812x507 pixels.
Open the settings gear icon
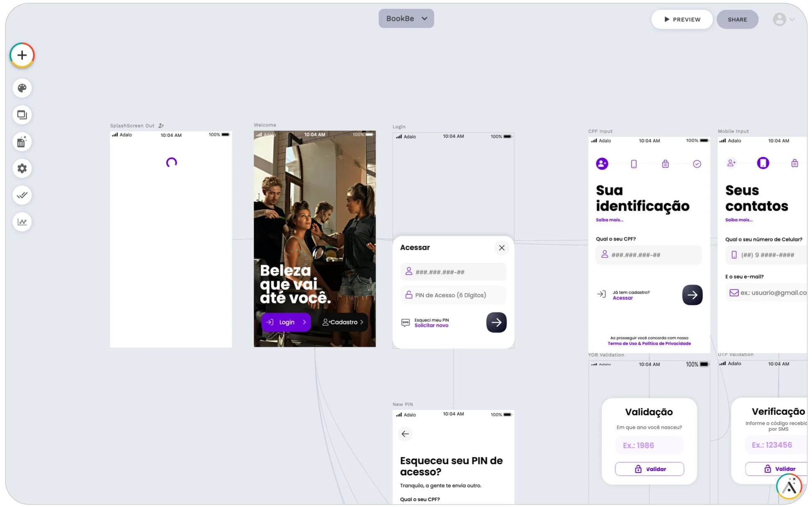22,168
